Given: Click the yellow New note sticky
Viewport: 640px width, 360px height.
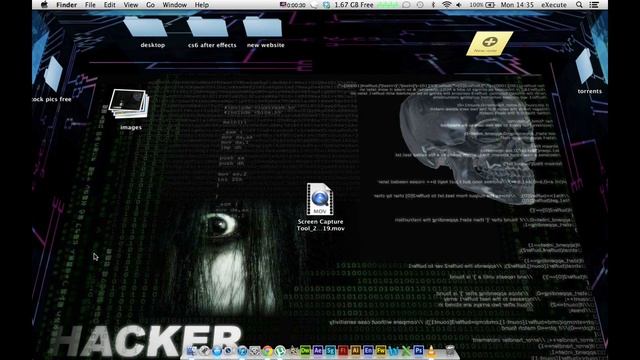Looking at the screenshot, I should pos(490,43).
